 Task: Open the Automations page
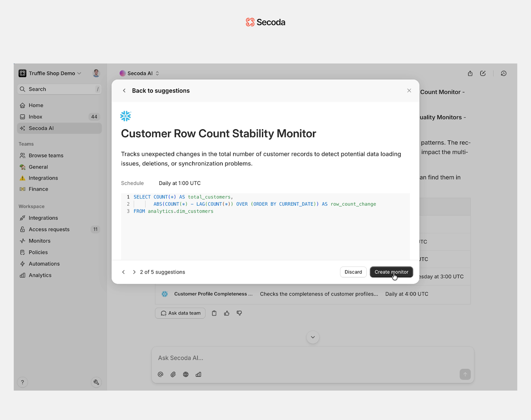59,264
